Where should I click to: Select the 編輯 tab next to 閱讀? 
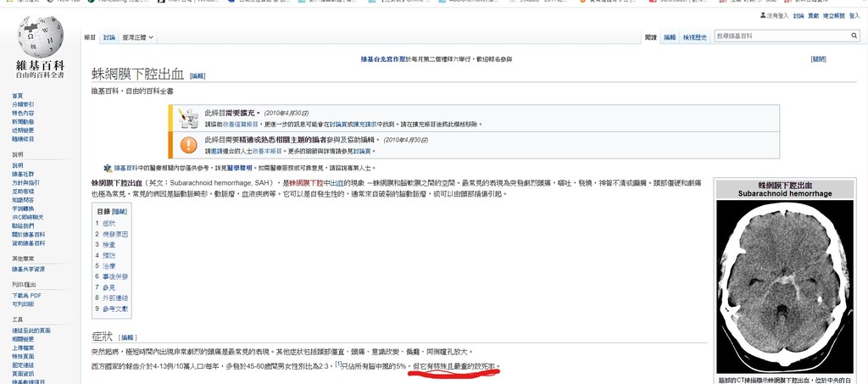click(x=670, y=37)
